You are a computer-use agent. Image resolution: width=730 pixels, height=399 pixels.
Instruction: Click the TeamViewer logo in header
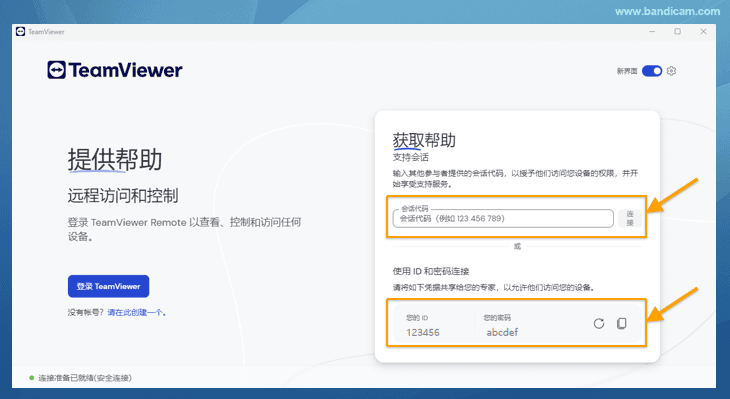coord(115,70)
